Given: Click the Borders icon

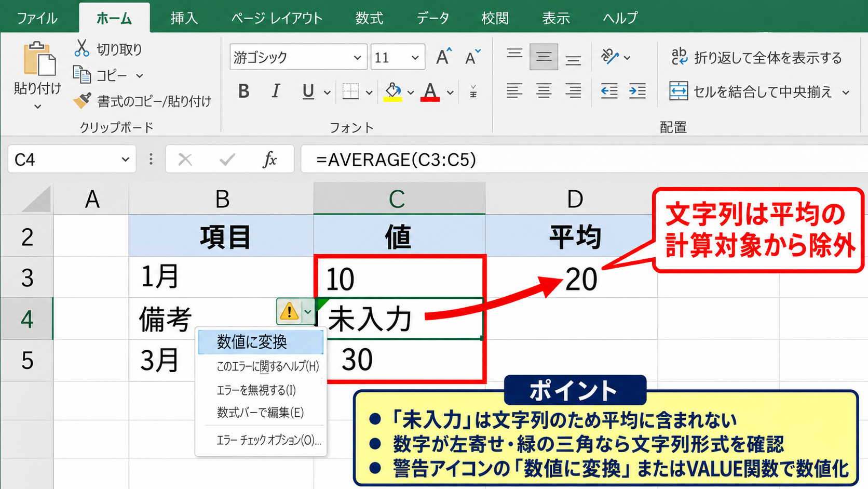Looking at the screenshot, I should pos(350,92).
